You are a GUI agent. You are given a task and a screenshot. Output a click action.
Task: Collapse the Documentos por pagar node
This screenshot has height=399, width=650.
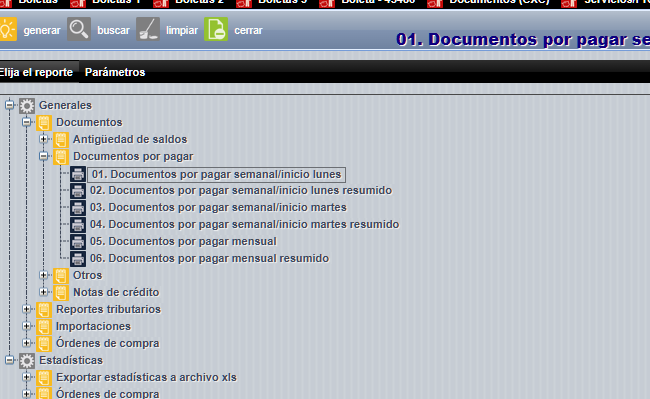click(44, 156)
